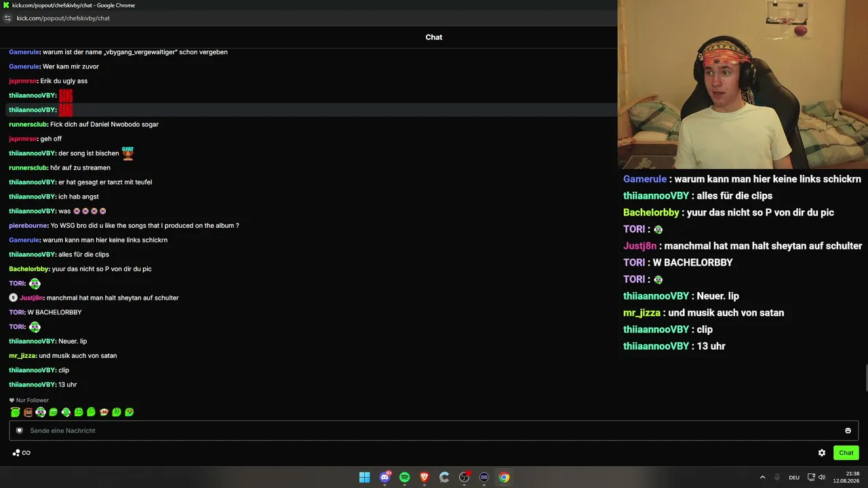Insert the rainbow-tears green quick emote
Screen dimensions: 868x488
[x=129, y=412]
